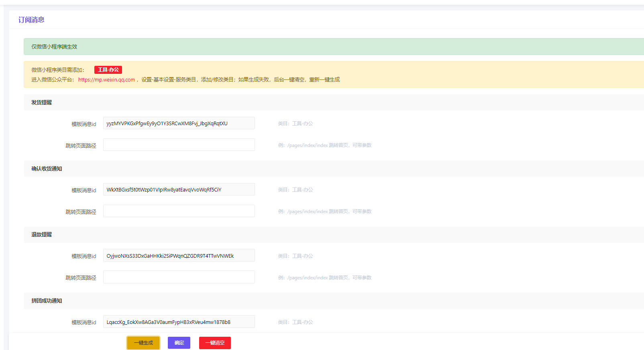Focus 模板消息id field under 退款提醒

[x=179, y=256]
